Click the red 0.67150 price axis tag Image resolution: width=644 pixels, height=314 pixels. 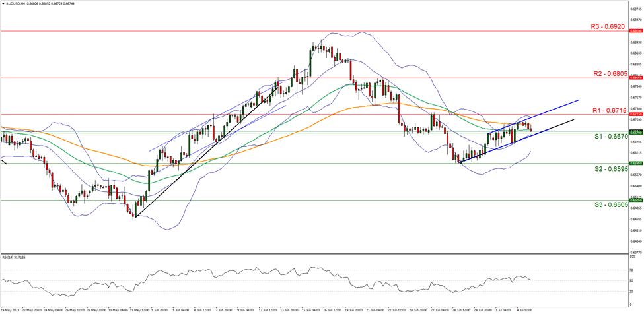tap(636, 114)
